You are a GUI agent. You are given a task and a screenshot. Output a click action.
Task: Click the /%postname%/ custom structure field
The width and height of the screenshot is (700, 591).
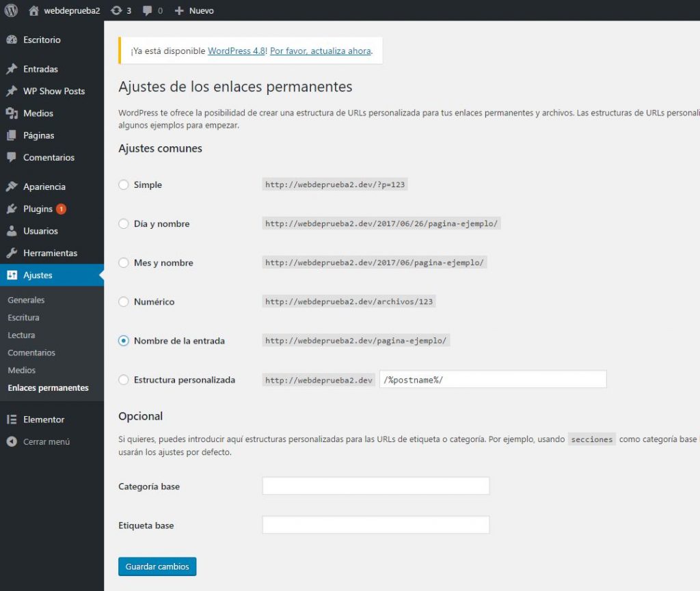coord(493,379)
